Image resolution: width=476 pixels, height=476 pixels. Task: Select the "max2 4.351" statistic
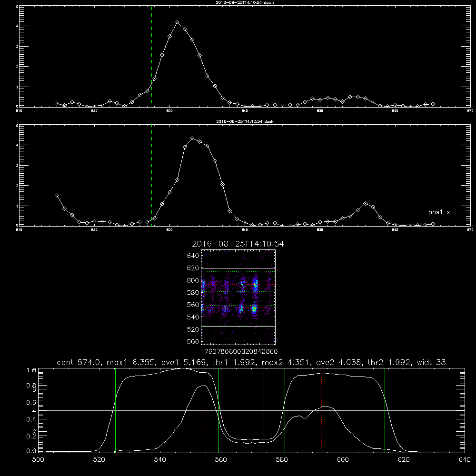click(x=285, y=362)
